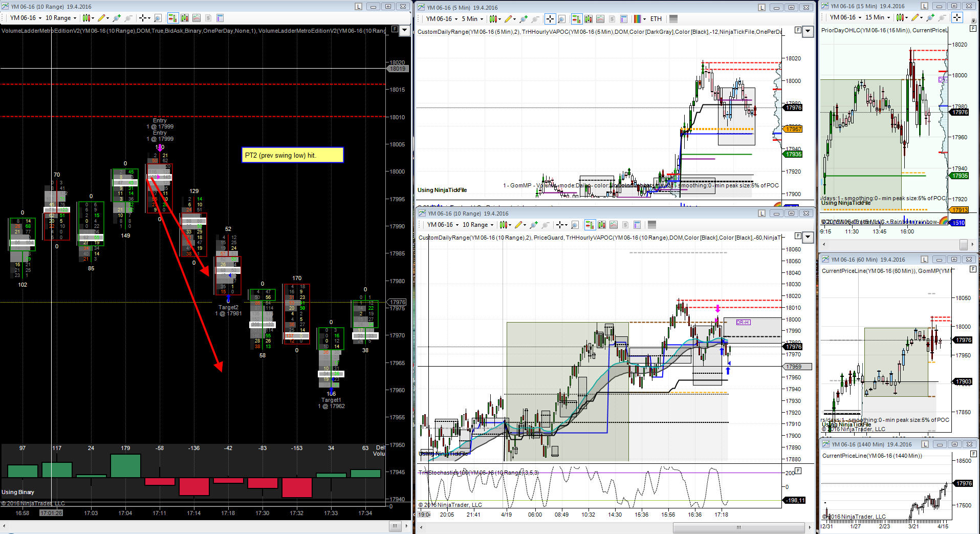
Task: Expand indicator label dropdown arrow in VolumeLadder chart
Action: (404, 30)
